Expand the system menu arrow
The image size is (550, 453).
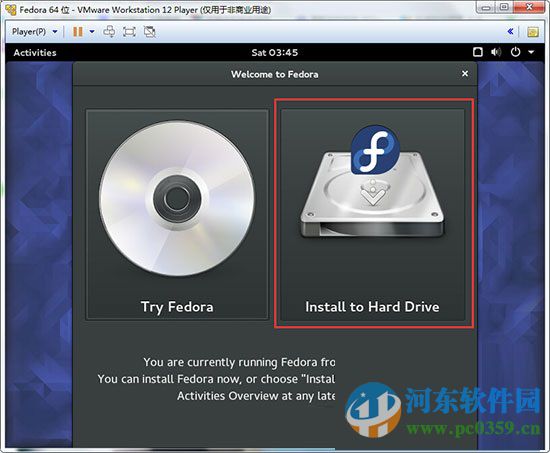point(531,53)
